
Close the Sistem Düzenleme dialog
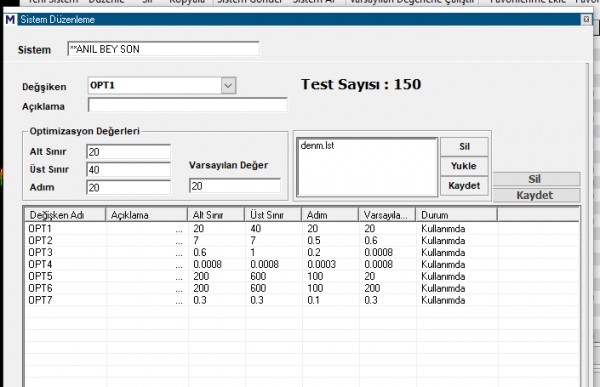tap(586, 19)
